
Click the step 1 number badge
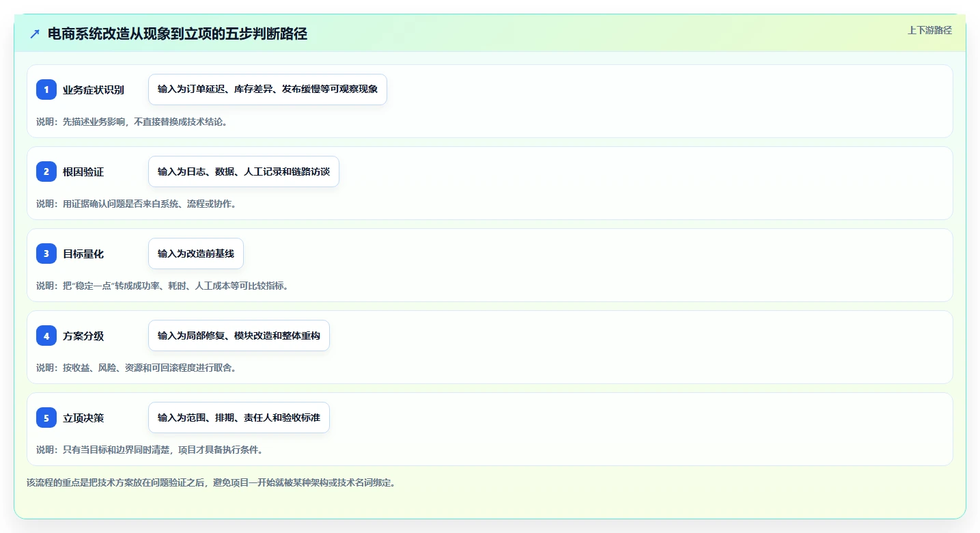click(46, 90)
